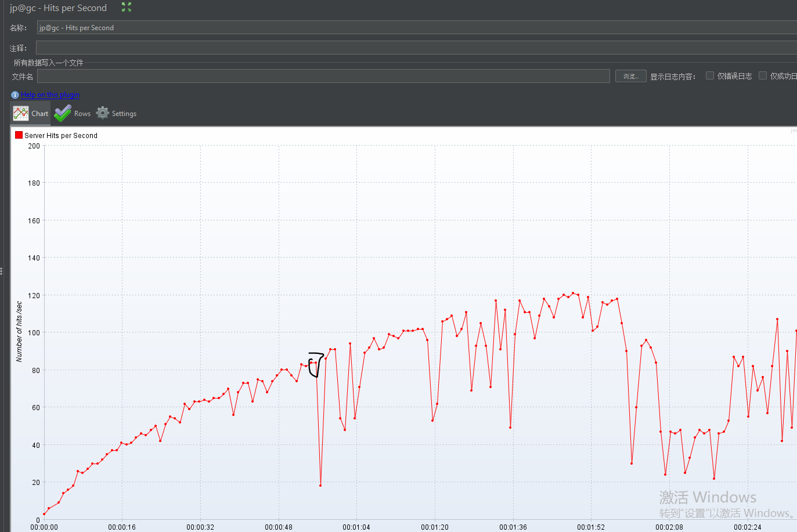Click the left panel divider grip dots
The height and width of the screenshot is (532, 797).
(x=2, y=271)
